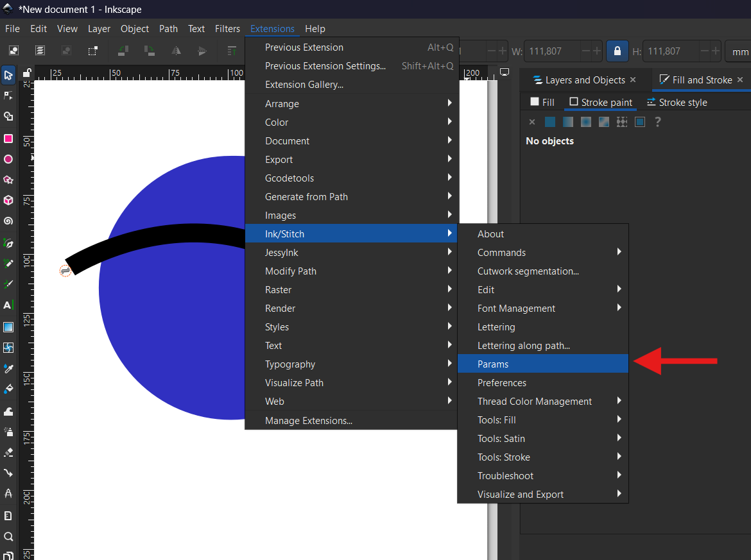Open the units mm dropdown
This screenshot has height=560, width=751.
coord(739,51)
